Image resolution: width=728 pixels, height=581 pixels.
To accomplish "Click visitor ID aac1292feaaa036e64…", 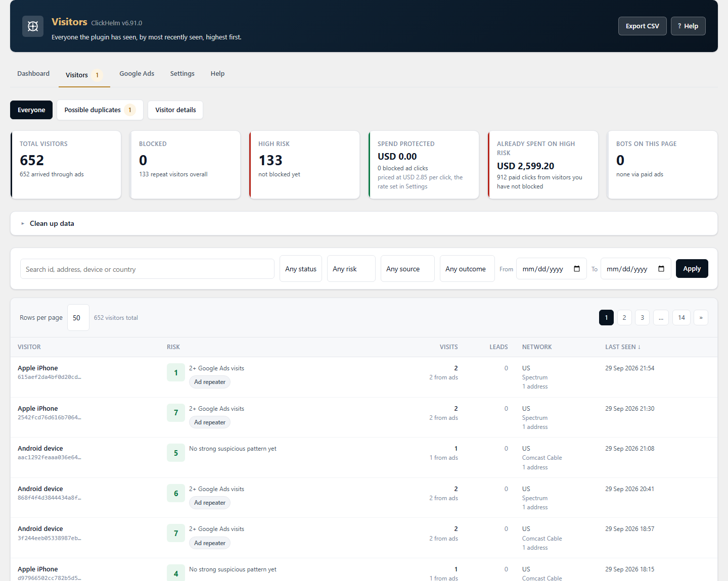I will coord(50,457).
